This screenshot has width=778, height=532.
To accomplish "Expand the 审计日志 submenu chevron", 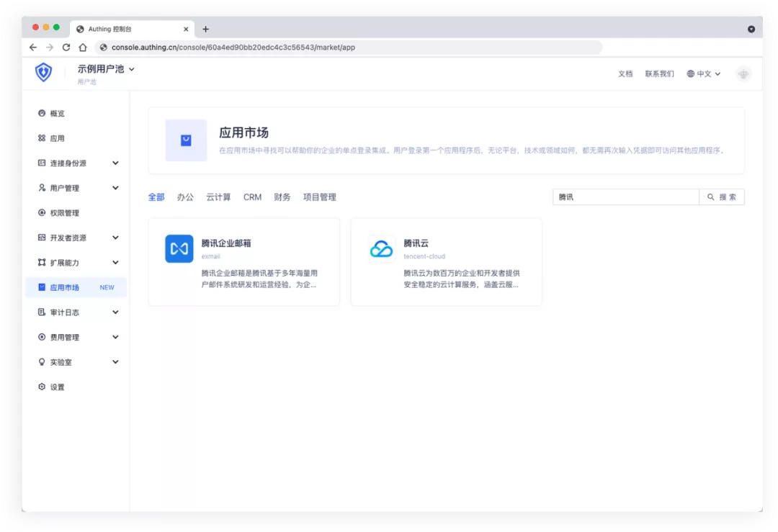I will coord(115,312).
